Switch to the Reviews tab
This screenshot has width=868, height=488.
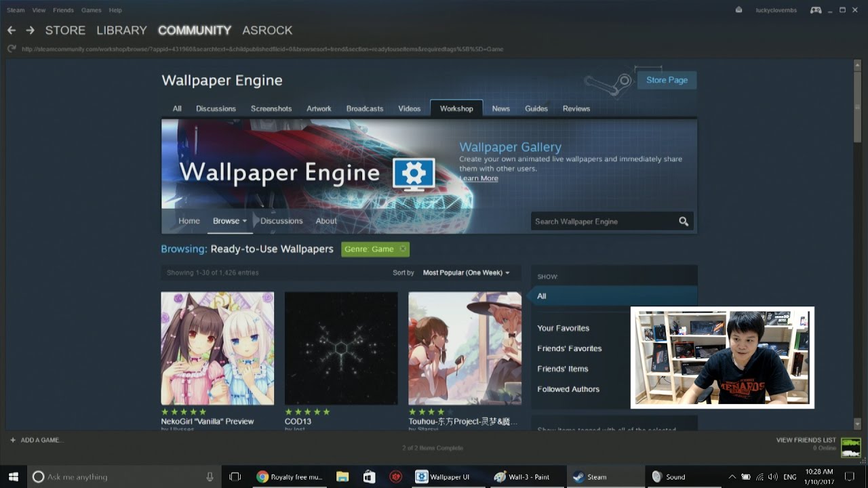pyautogui.click(x=576, y=108)
